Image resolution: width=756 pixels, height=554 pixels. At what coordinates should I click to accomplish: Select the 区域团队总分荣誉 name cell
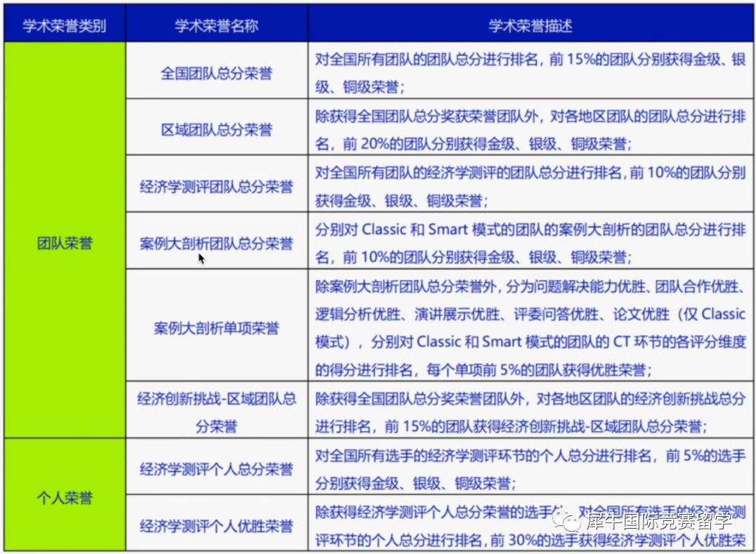point(216,130)
